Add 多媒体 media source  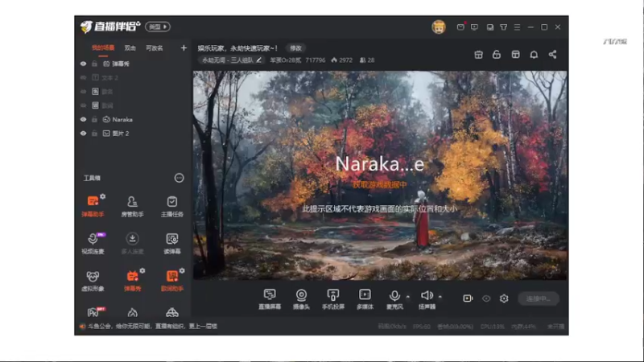[365, 298]
